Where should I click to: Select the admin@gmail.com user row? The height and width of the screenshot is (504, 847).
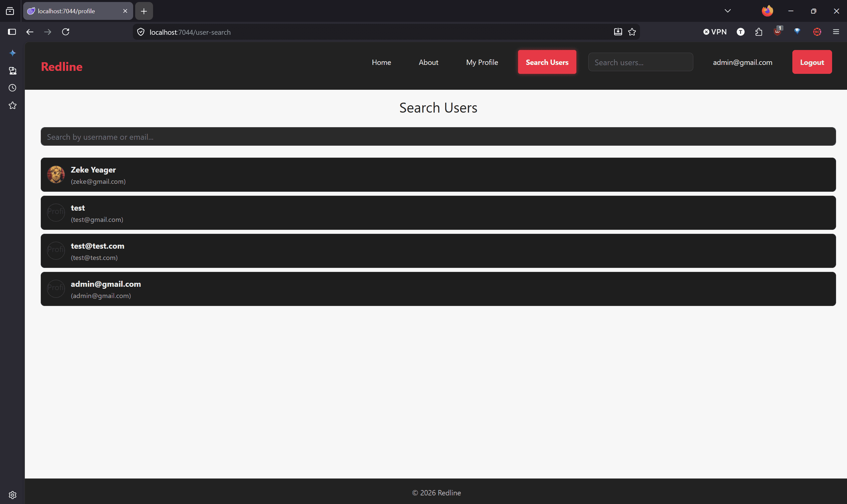438,289
